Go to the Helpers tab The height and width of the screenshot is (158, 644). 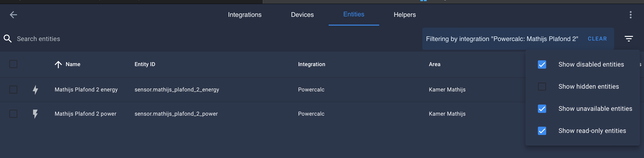[x=404, y=15]
